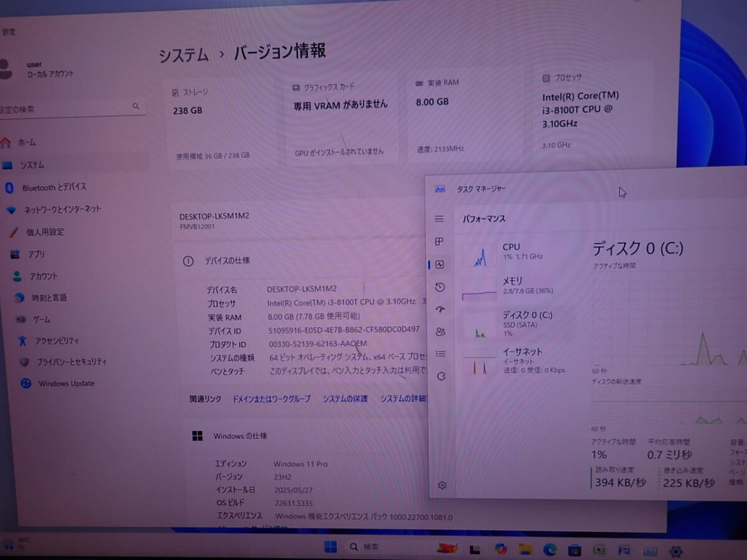Open システムの保護 link
The height and width of the screenshot is (560, 747).
pos(345,399)
